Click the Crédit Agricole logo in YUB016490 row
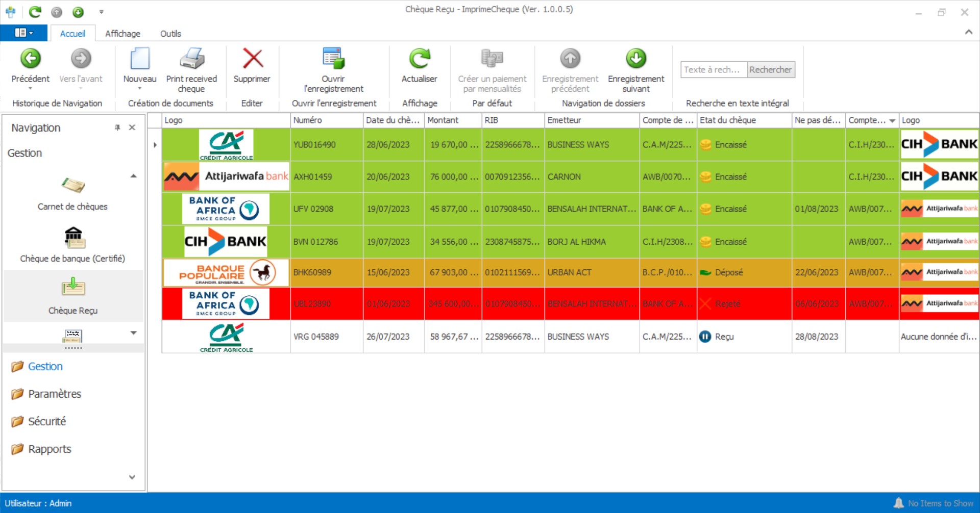980x513 pixels. [226, 145]
